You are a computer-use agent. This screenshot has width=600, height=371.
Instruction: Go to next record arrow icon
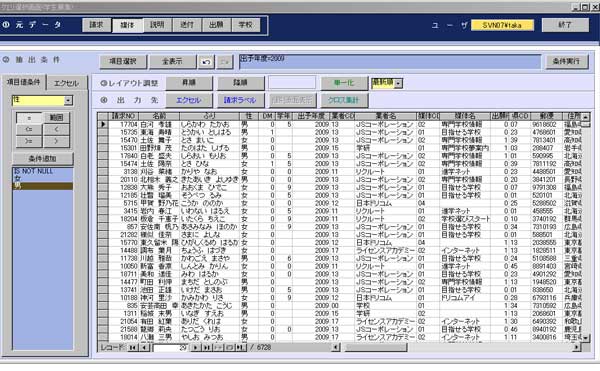pyautogui.click(x=196, y=347)
